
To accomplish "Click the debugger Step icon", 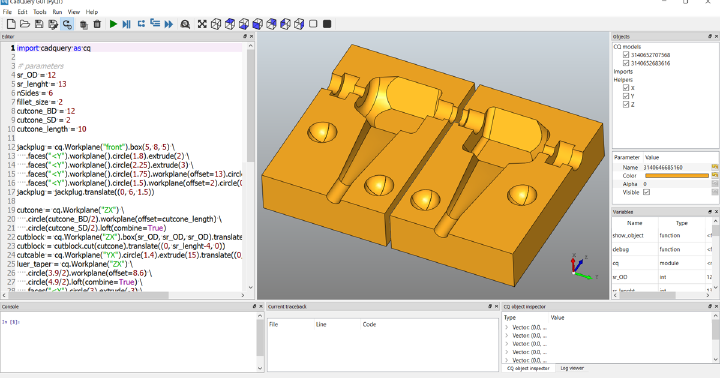I will point(141,24).
